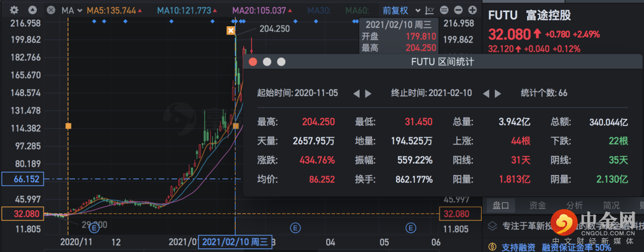Click 上涨 count 44根
644x252 pixels.
pyautogui.click(x=521, y=141)
